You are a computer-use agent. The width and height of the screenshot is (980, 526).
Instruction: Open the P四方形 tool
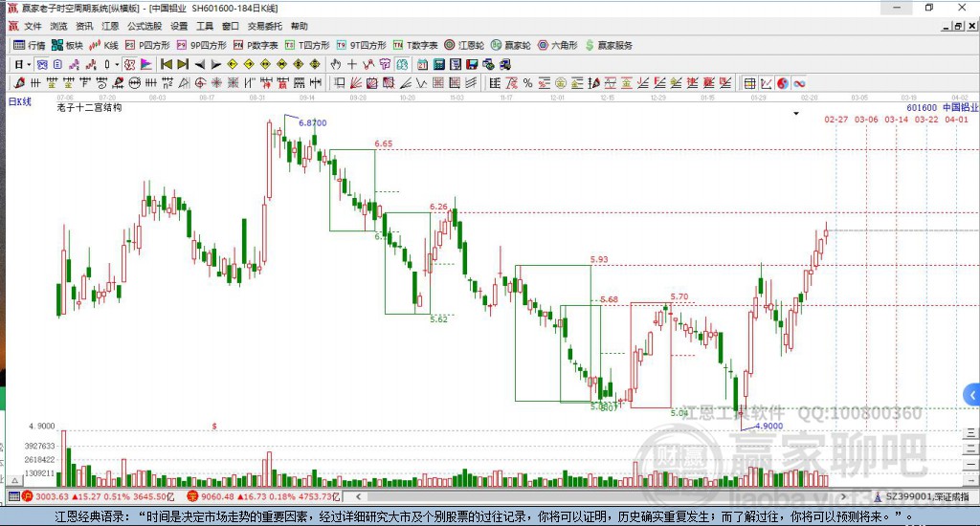147,45
